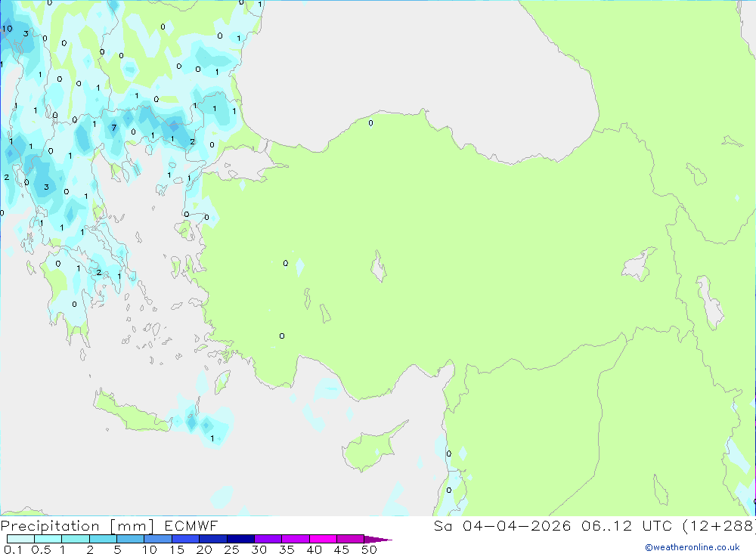Click the above-50 mm arrow tip of legend
The width and height of the screenshot is (756, 554).
click(x=379, y=540)
